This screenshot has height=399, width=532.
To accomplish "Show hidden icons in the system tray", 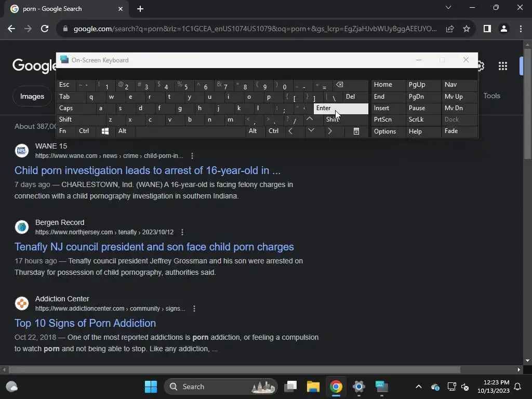I will (419, 387).
